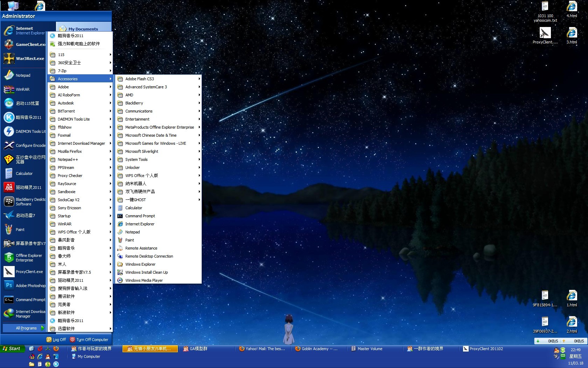Open Paint from Accessories submenu
588x368 pixels.
[159, 240]
